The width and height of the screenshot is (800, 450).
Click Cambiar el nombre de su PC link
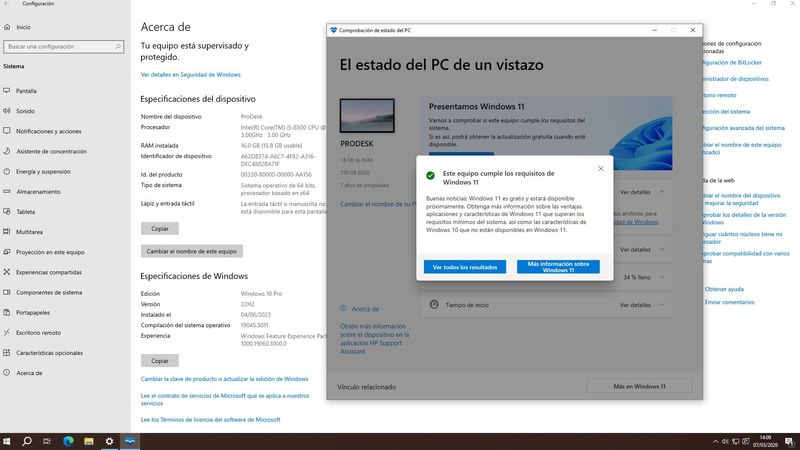point(378,204)
